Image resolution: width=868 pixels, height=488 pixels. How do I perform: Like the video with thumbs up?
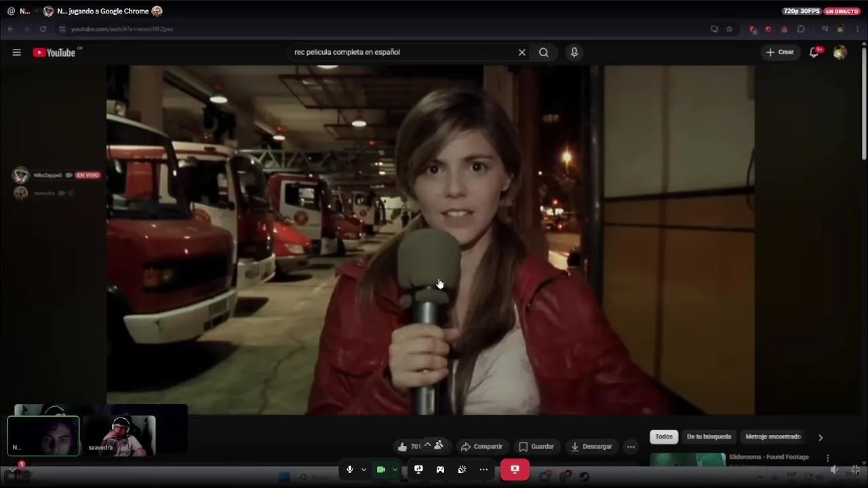[x=410, y=447]
